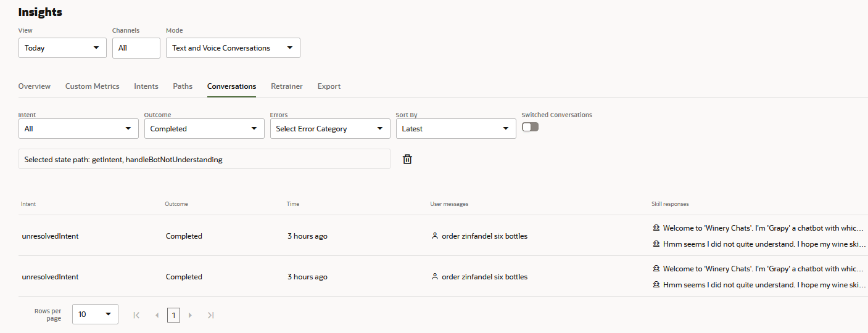Delete the selected state path filter
This screenshot has width=868, height=333.
click(407, 159)
